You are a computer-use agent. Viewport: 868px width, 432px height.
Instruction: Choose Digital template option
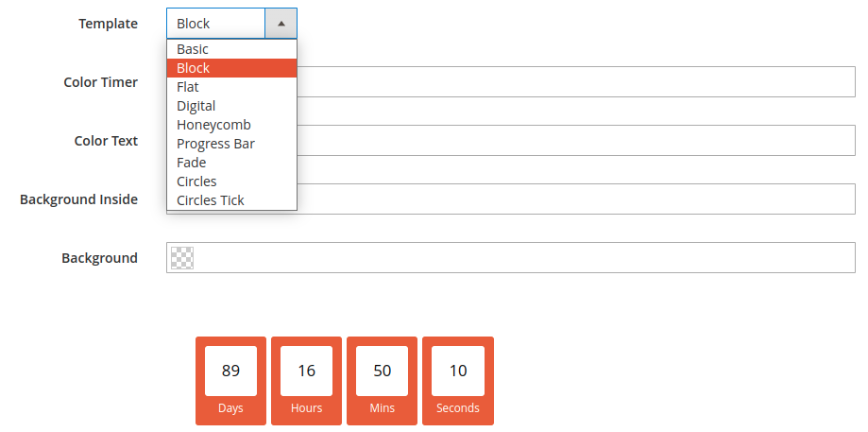(232, 105)
